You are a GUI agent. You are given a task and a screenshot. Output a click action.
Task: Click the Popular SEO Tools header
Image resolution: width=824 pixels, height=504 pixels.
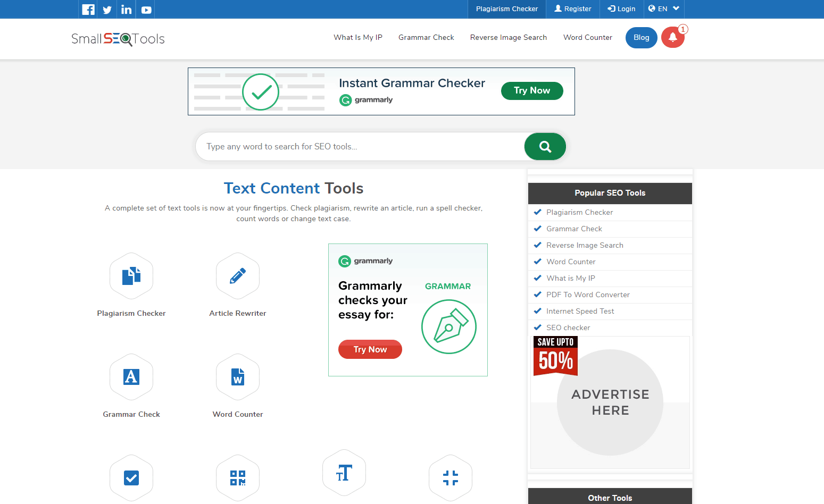point(610,193)
